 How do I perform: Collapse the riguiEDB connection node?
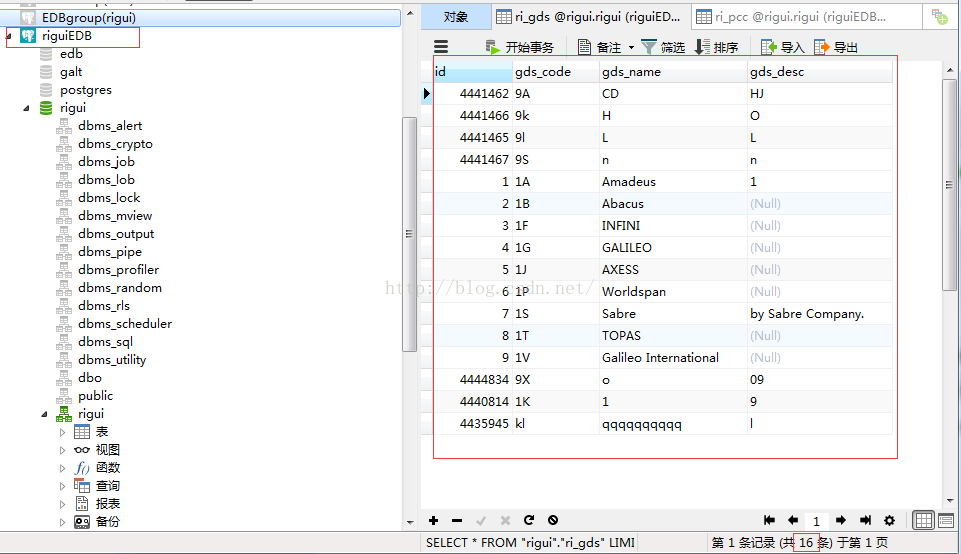click(x=9, y=36)
